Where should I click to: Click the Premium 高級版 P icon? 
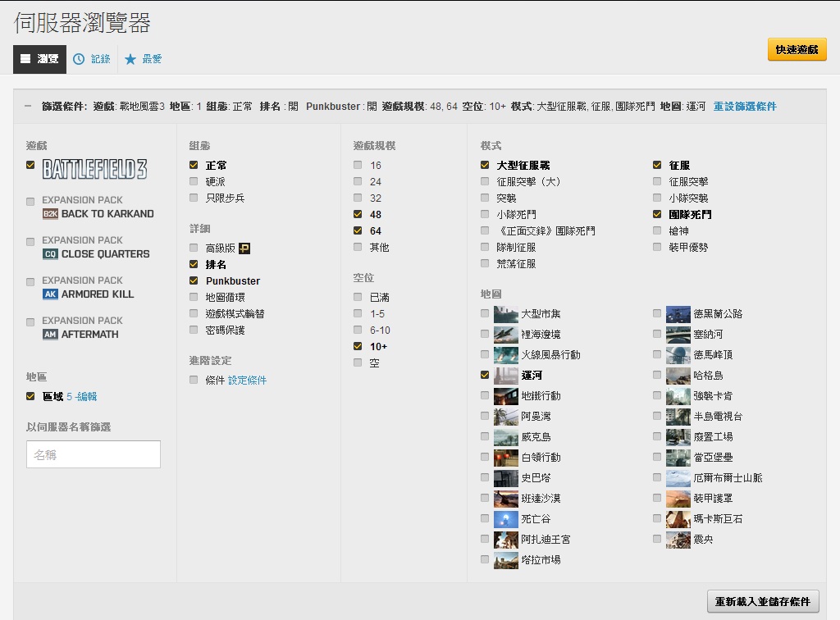(244, 248)
